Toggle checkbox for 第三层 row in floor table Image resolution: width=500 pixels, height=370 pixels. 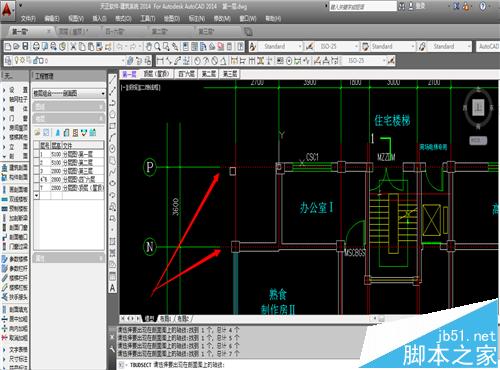click(36, 171)
